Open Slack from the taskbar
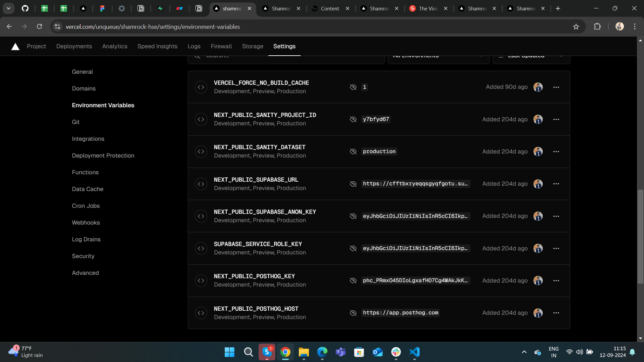 (x=396, y=352)
